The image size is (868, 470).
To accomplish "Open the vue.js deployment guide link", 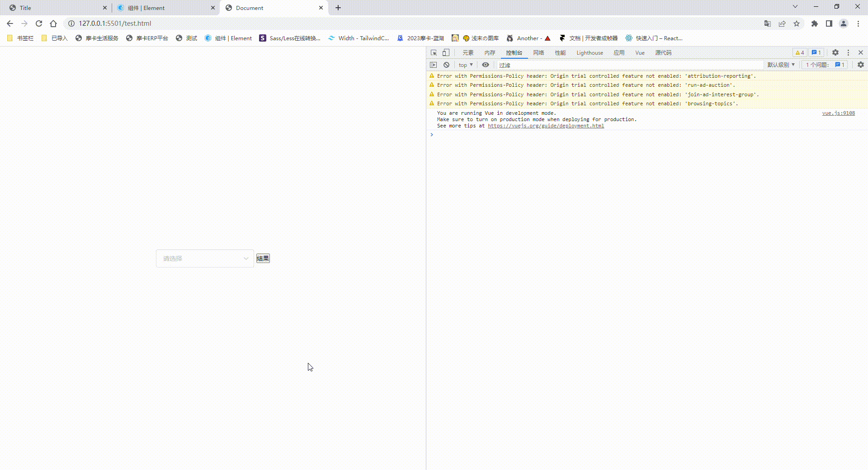I will pos(546,126).
